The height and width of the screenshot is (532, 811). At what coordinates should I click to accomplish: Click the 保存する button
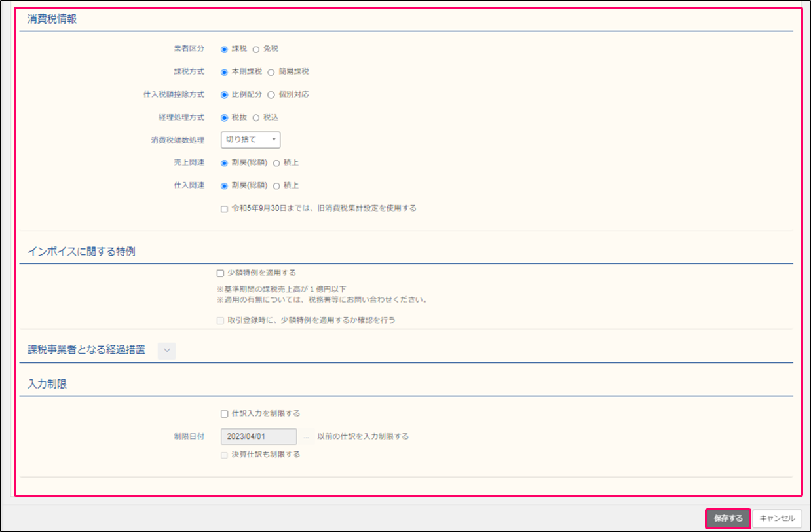(728, 519)
